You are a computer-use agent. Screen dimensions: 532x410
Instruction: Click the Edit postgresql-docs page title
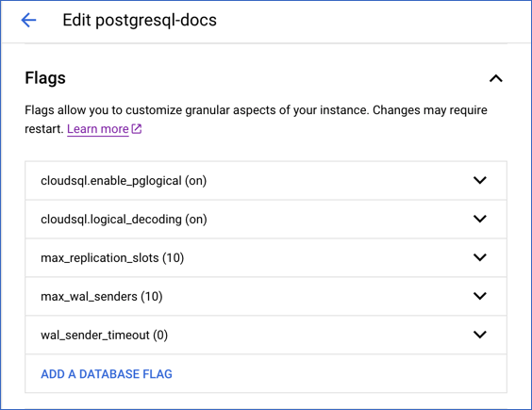140,20
